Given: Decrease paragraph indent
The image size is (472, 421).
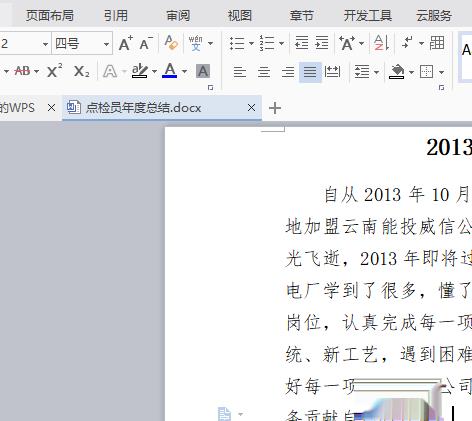Looking at the screenshot, I should click(x=301, y=43).
